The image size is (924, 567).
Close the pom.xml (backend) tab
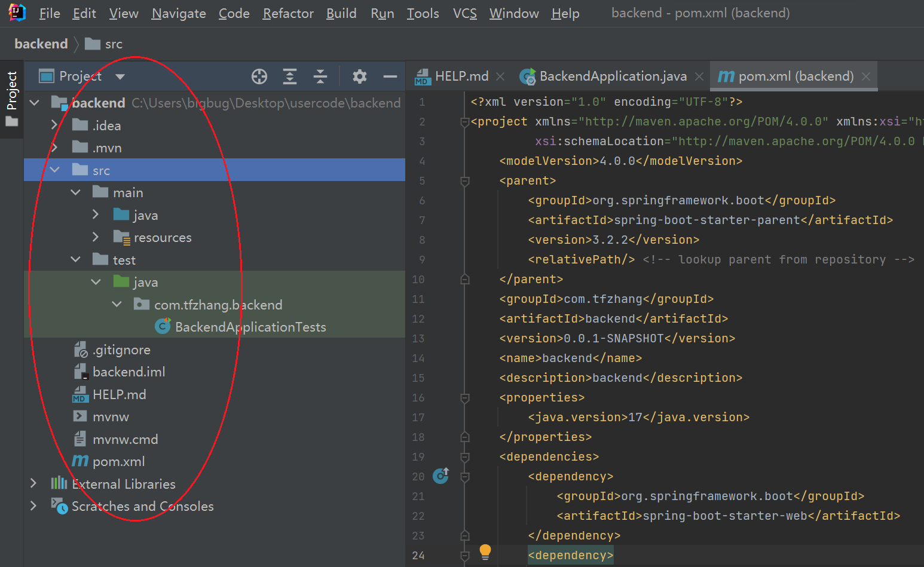pyautogui.click(x=865, y=76)
